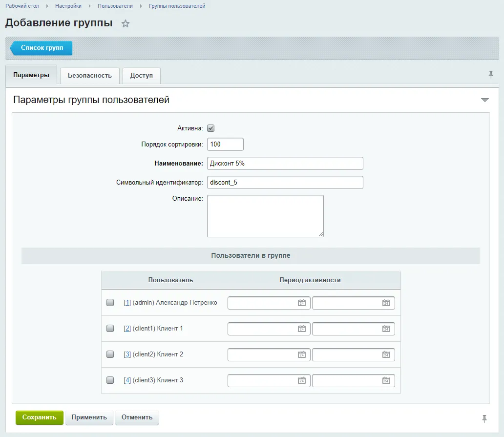Open start date calendar for Клиент 3
The image size is (504, 437).
tap(302, 380)
